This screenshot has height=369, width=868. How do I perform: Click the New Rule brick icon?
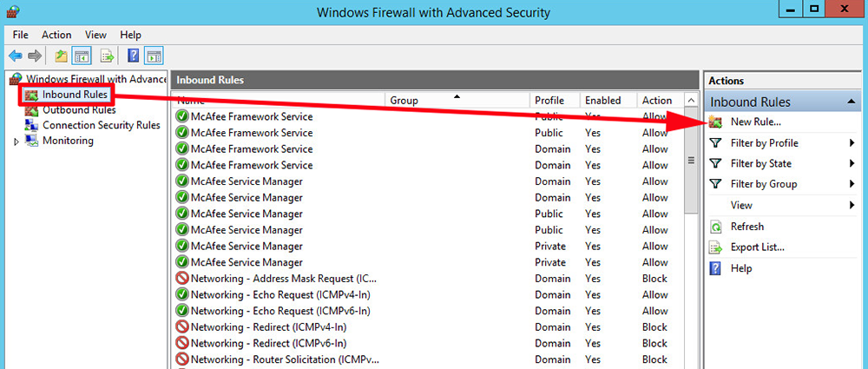tap(716, 122)
